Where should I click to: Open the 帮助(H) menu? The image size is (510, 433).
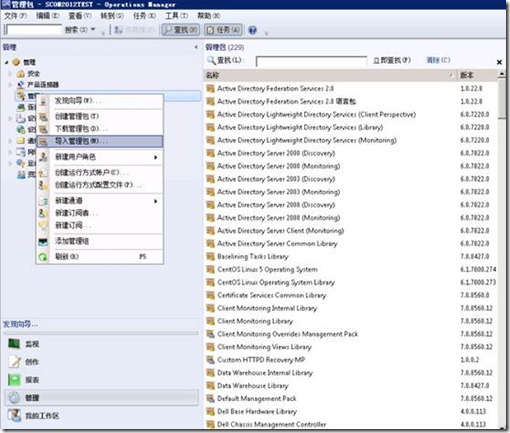(209, 16)
